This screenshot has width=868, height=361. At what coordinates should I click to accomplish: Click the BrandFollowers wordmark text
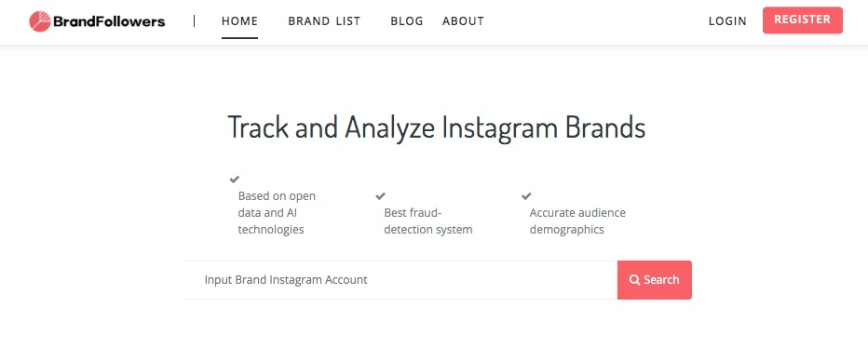tap(109, 21)
